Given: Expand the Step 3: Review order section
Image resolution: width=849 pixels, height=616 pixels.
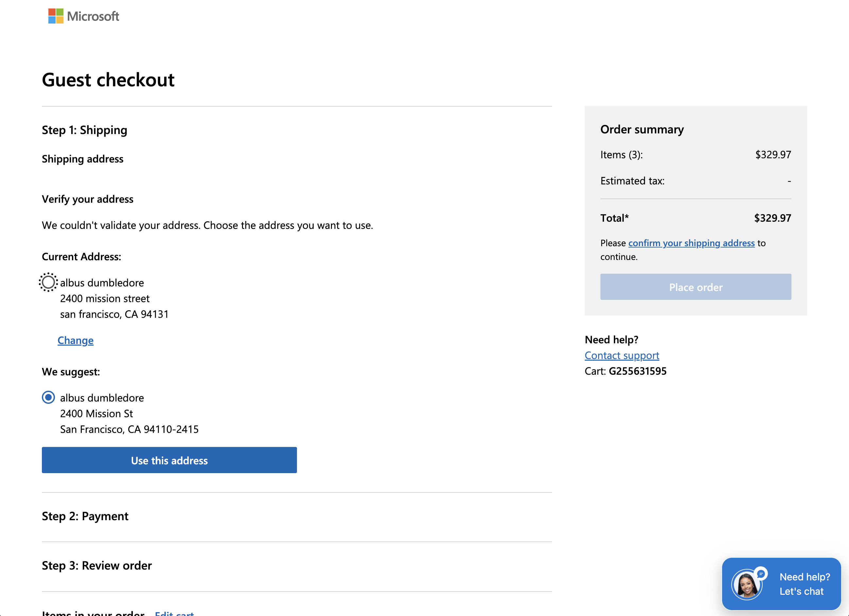Looking at the screenshot, I should pos(96,566).
